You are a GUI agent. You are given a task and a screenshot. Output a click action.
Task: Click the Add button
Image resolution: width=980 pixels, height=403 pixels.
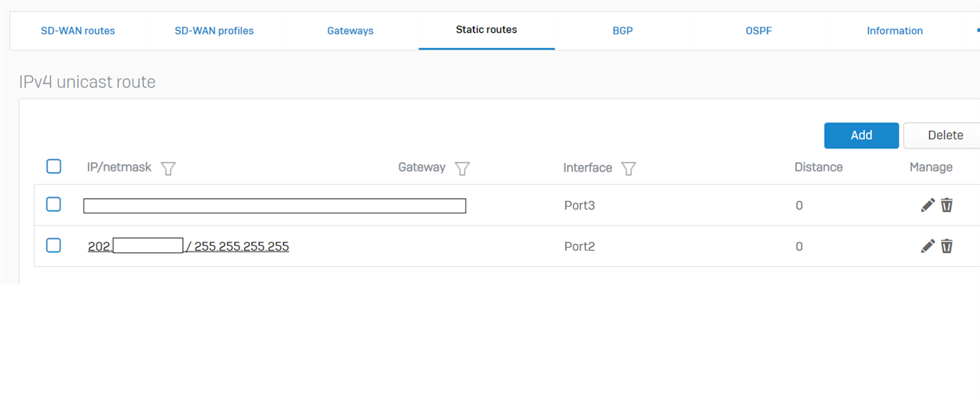click(x=861, y=135)
